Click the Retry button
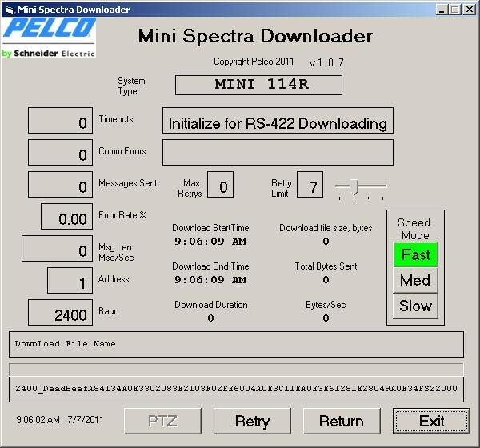The height and width of the screenshot is (448, 480). pyautogui.click(x=252, y=421)
